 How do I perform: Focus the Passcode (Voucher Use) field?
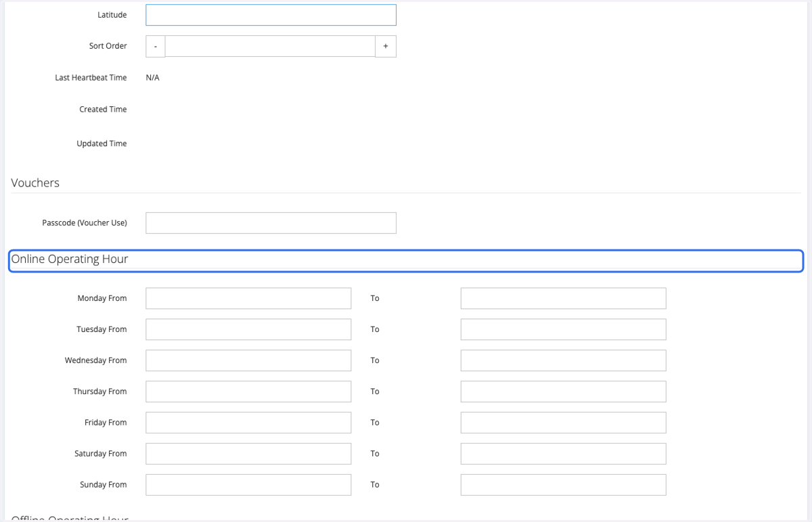(x=271, y=223)
